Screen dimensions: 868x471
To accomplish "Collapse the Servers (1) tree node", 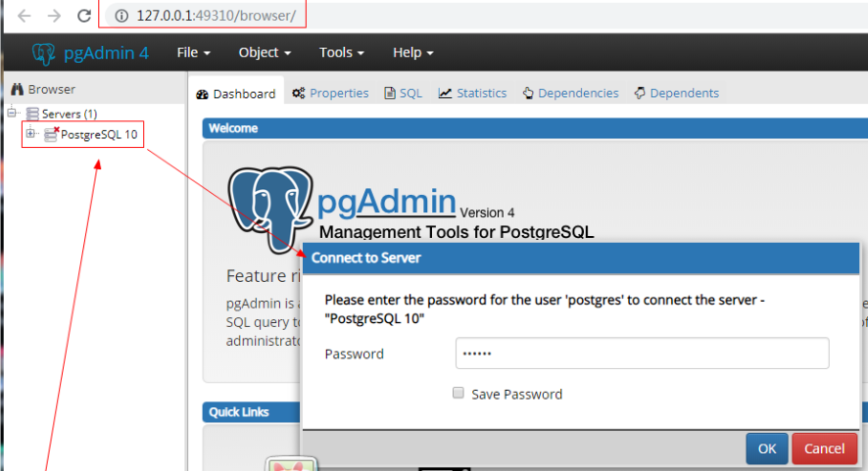I will (x=11, y=113).
